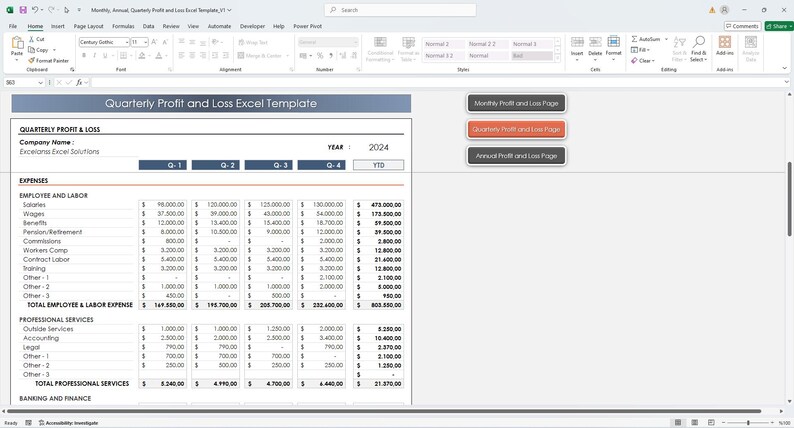Click the Font Color A icon
Screen dimensions: 794x428
(158, 55)
